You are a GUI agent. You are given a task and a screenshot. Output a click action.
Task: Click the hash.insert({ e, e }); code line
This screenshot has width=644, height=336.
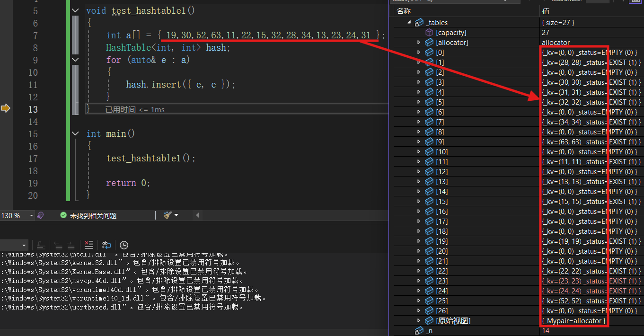181,84
